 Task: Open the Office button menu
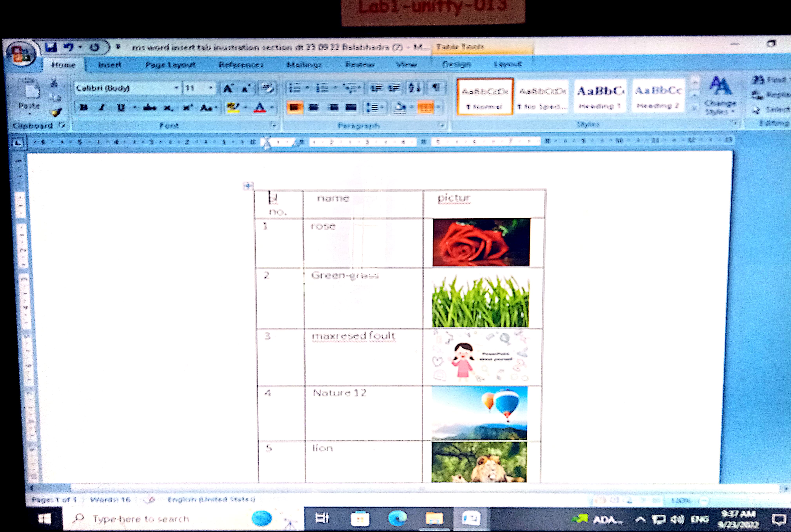tap(20, 54)
